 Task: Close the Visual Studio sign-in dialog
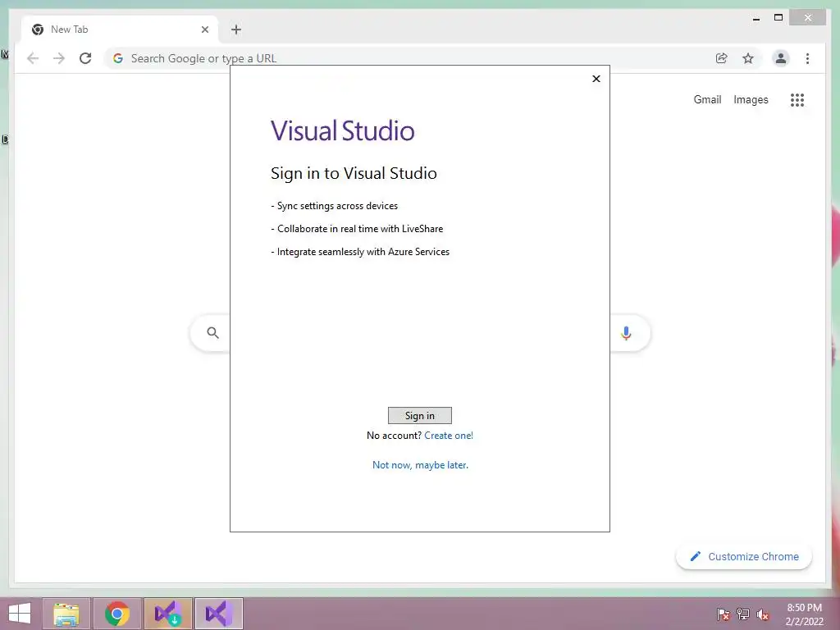596,79
